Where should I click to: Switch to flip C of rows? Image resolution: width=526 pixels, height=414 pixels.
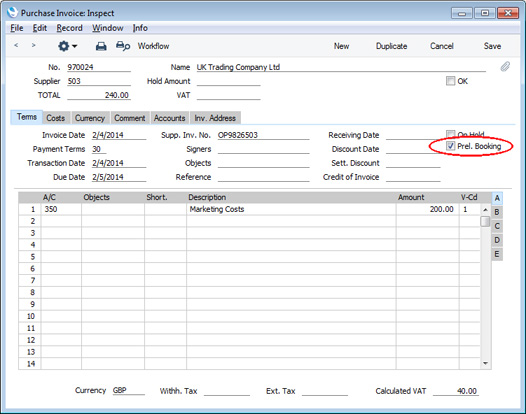497,226
